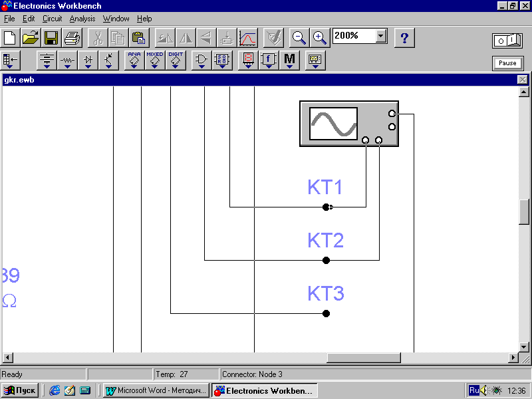Open the Edit menu
Screen dimensions: 532x399
[29, 19]
